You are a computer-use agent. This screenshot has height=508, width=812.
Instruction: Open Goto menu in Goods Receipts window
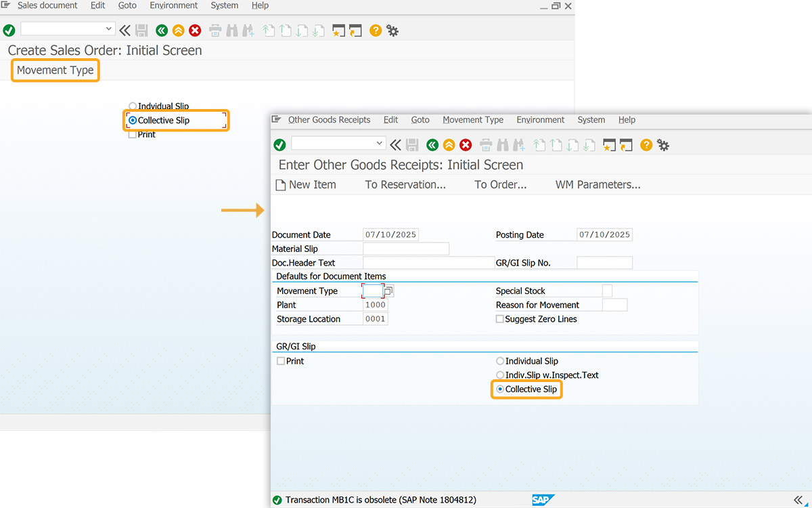point(420,120)
